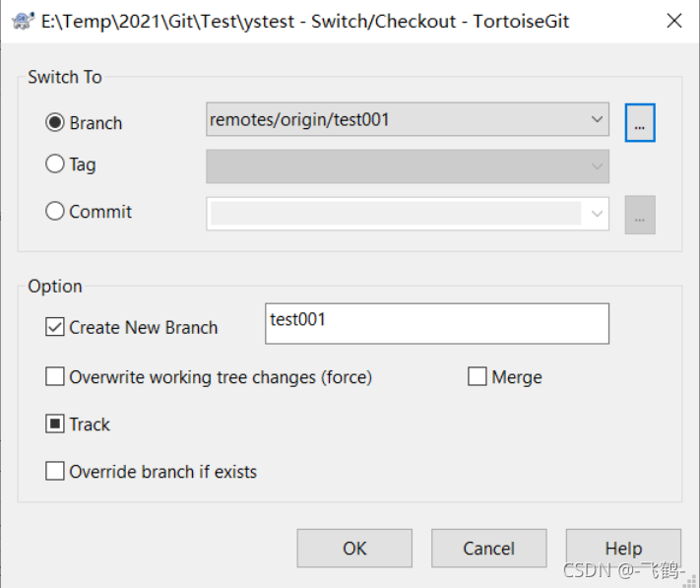Select the Tag radio button

[55, 163]
